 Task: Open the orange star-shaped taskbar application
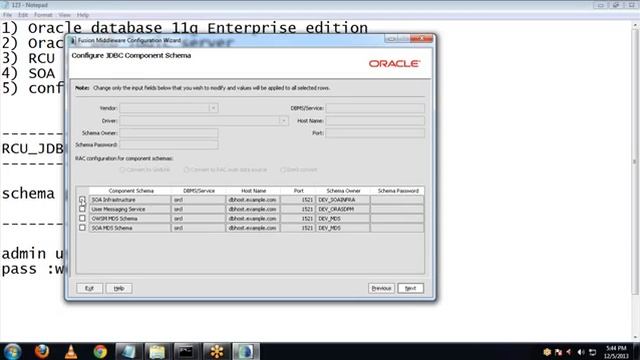216,351
